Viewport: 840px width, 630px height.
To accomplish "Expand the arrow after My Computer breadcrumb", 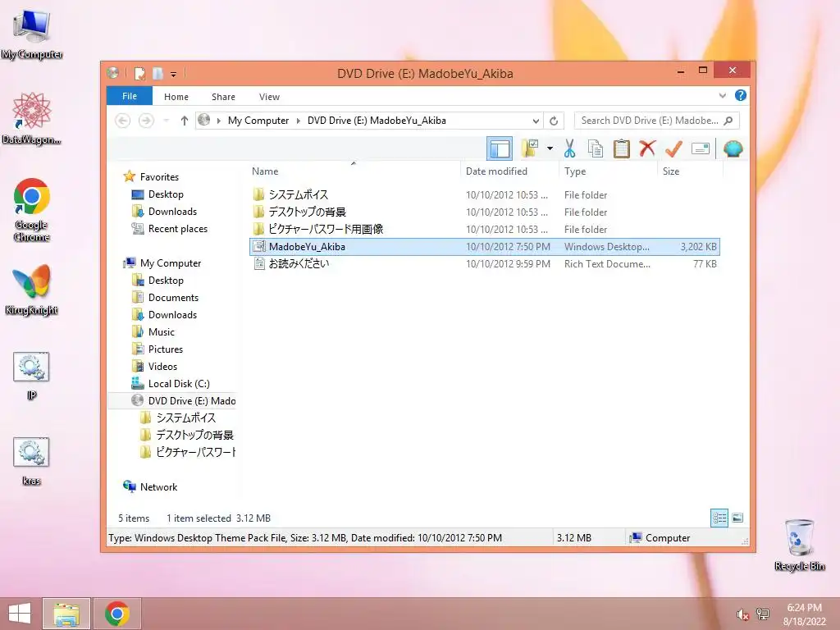I will coord(299,121).
